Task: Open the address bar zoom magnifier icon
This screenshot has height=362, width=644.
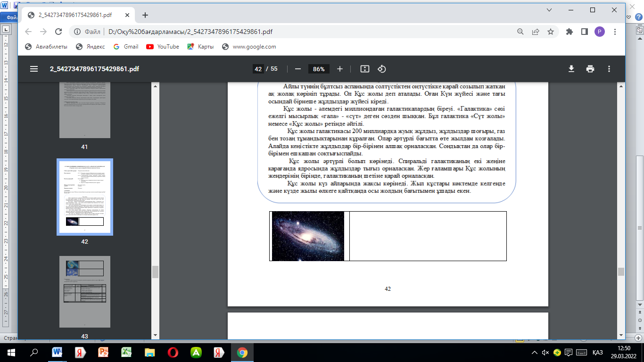Action: [520, 32]
